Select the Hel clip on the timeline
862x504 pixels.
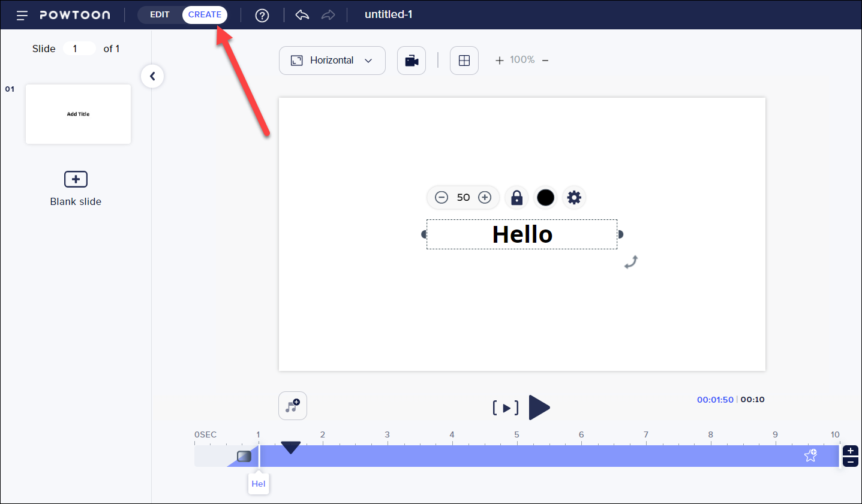pyautogui.click(x=259, y=484)
